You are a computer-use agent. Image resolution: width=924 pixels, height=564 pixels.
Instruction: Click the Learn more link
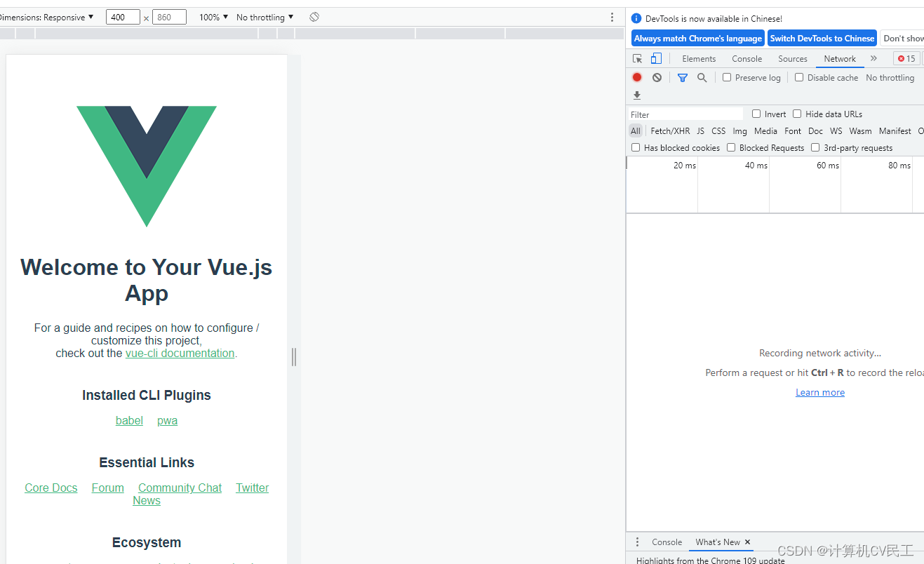[819, 393]
